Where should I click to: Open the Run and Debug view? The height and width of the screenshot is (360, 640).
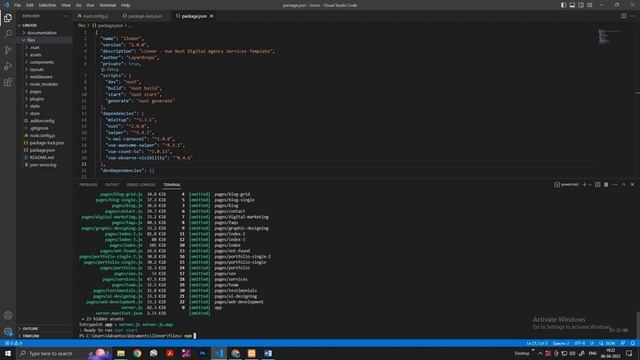8,66
